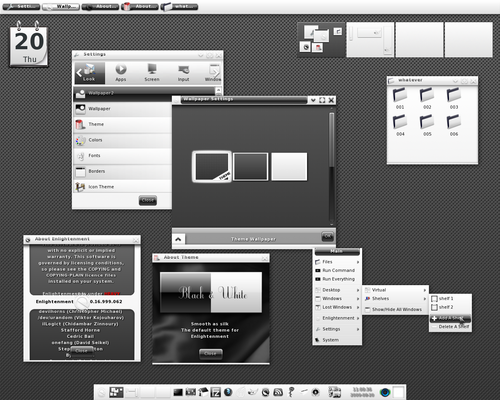Viewport: 500px width, 400px height.
Task: Open the Apps settings category
Action: point(121,72)
